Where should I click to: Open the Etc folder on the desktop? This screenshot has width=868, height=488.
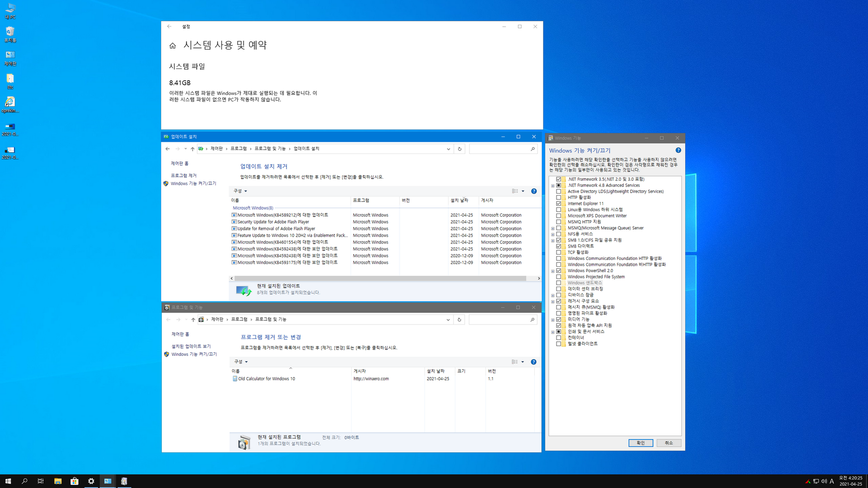[x=10, y=81]
